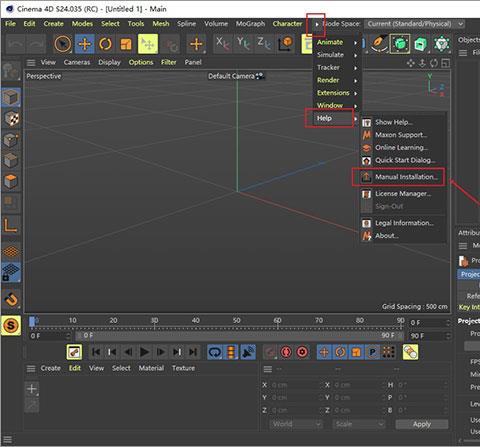Select Edges mode icon
Viewport: 480px width, 447px height.
tap(11, 161)
